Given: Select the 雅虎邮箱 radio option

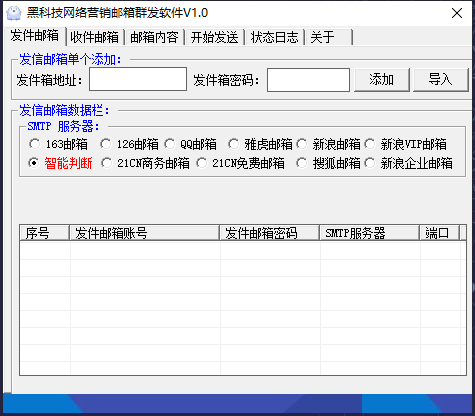Looking at the screenshot, I should (260, 144).
